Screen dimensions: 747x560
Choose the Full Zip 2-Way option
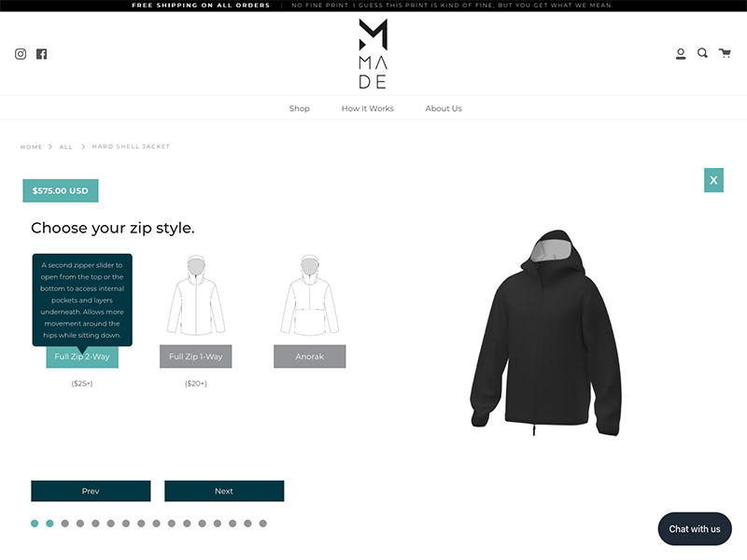82,357
